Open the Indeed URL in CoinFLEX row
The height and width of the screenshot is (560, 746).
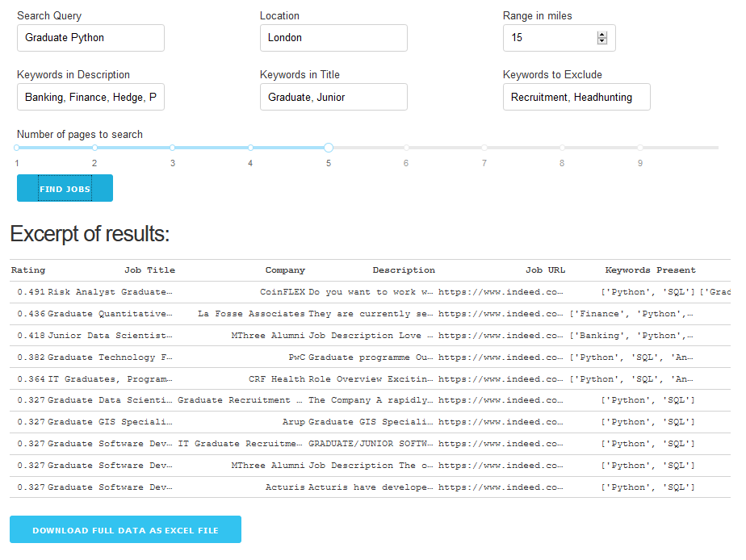501,292
